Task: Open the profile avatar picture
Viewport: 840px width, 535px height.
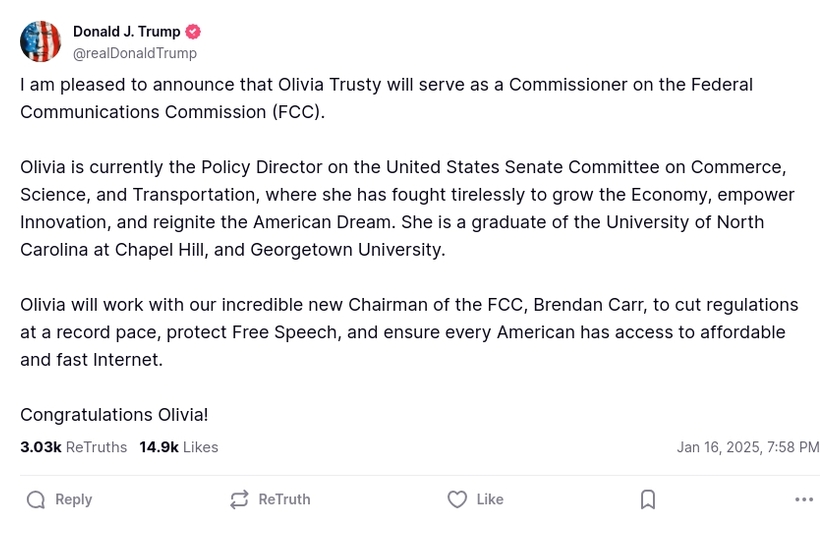Action: click(41, 42)
